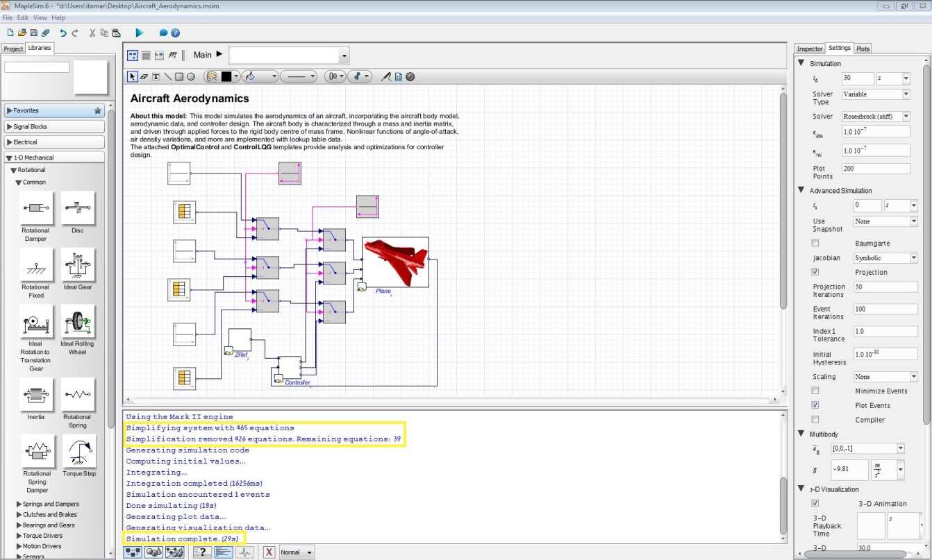Image resolution: width=932 pixels, height=560 pixels.
Task: Click the paperclip attachments icon
Action: [45, 33]
